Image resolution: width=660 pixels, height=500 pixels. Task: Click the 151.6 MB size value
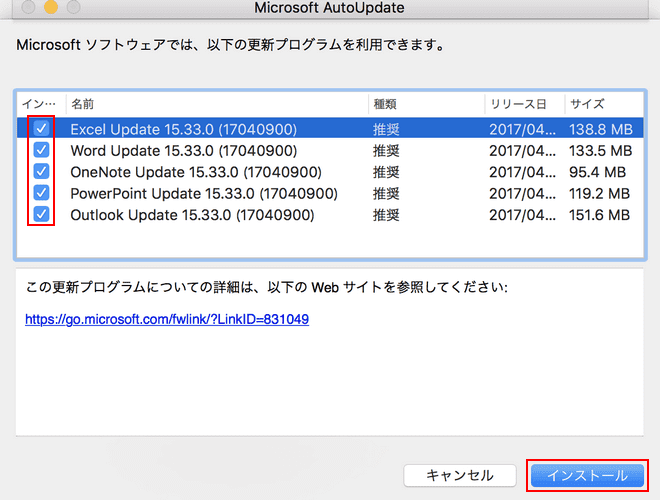[599, 215]
